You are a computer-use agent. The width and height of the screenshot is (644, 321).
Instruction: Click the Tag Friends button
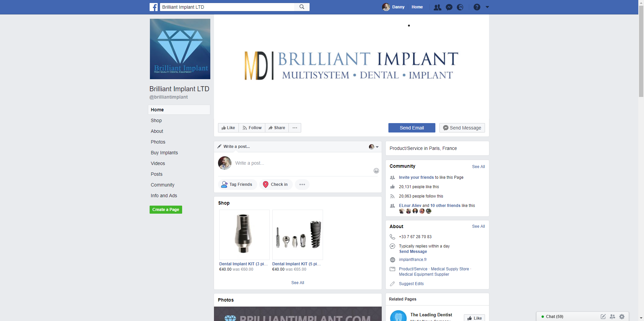[x=237, y=184]
